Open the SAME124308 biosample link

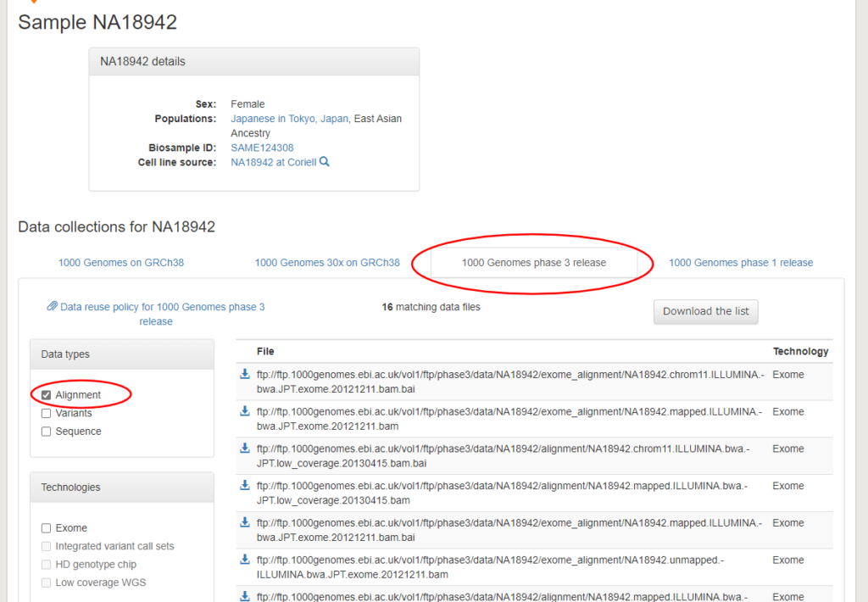click(262, 148)
